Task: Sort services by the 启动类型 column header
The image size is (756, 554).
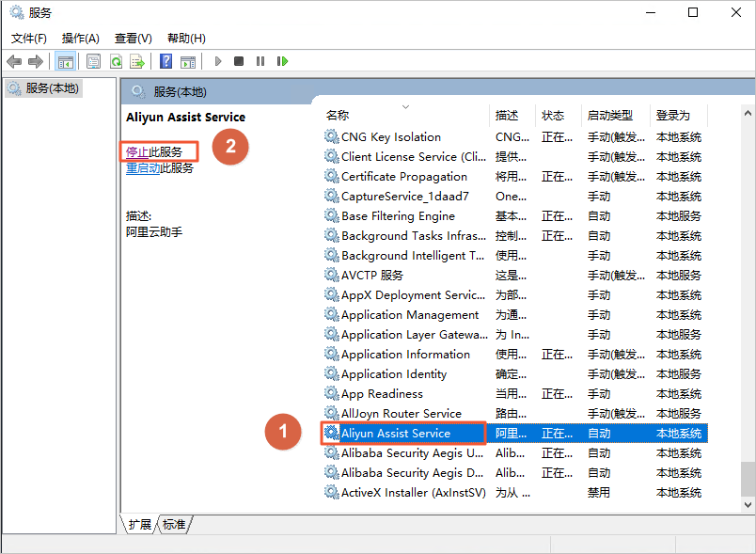Action: 610,115
